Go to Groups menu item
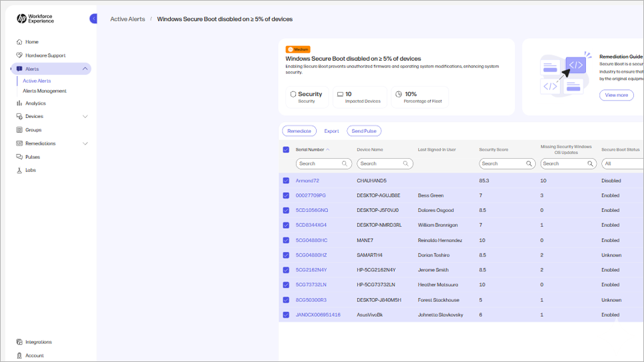 tap(33, 130)
